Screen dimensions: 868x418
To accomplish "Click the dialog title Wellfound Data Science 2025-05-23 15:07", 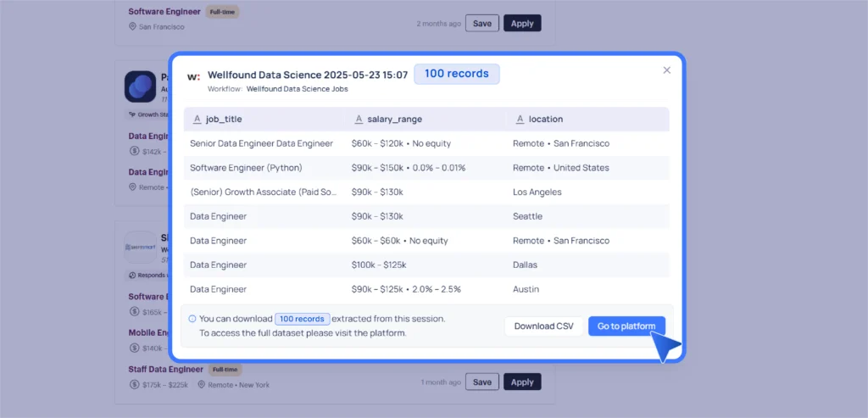I will pos(308,75).
